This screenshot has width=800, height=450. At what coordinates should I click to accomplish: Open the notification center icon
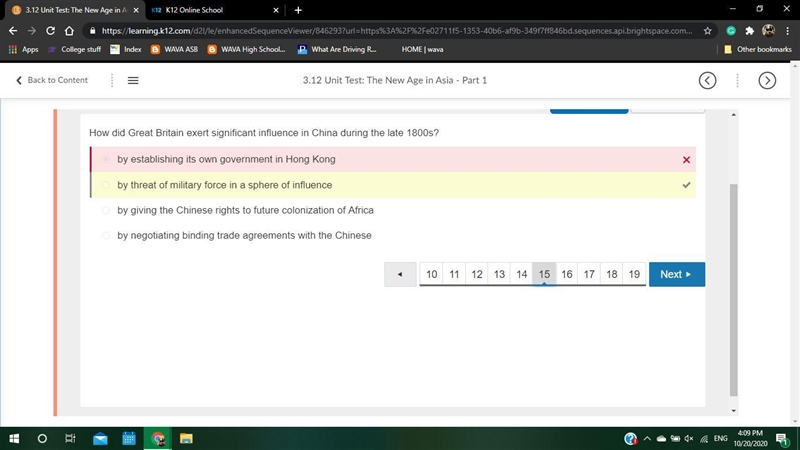[782, 439]
